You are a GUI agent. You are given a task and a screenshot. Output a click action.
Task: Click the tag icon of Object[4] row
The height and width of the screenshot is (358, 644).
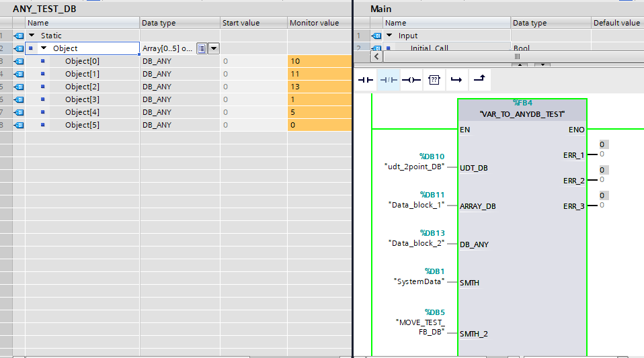point(19,112)
